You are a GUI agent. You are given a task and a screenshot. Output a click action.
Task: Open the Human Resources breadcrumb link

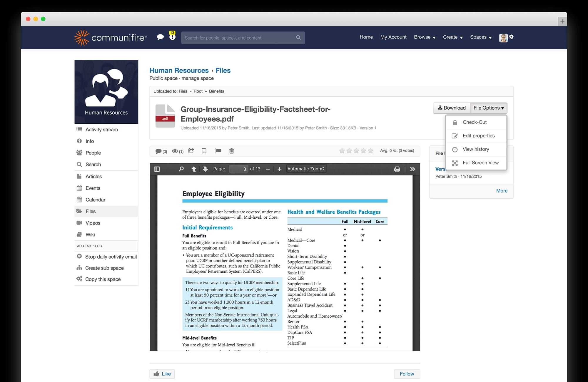click(179, 71)
